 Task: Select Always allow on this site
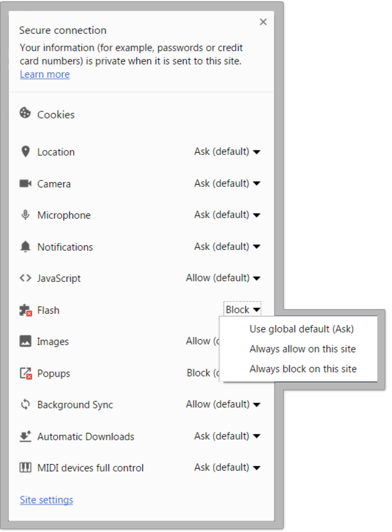click(x=302, y=348)
